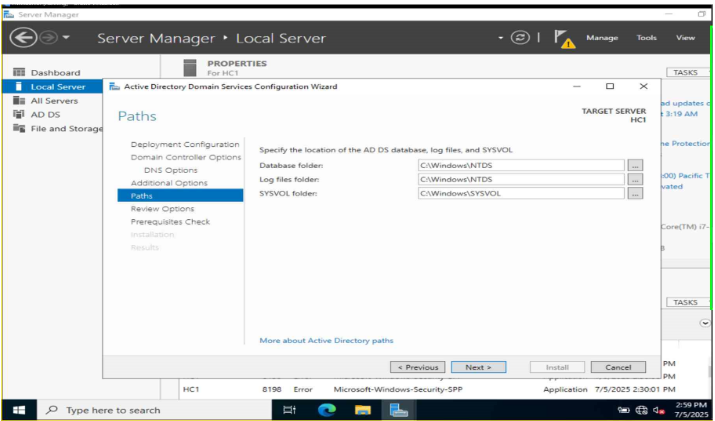The height and width of the screenshot is (421, 715).
Task: Open the Events TASKS dropdown
Action: point(688,302)
